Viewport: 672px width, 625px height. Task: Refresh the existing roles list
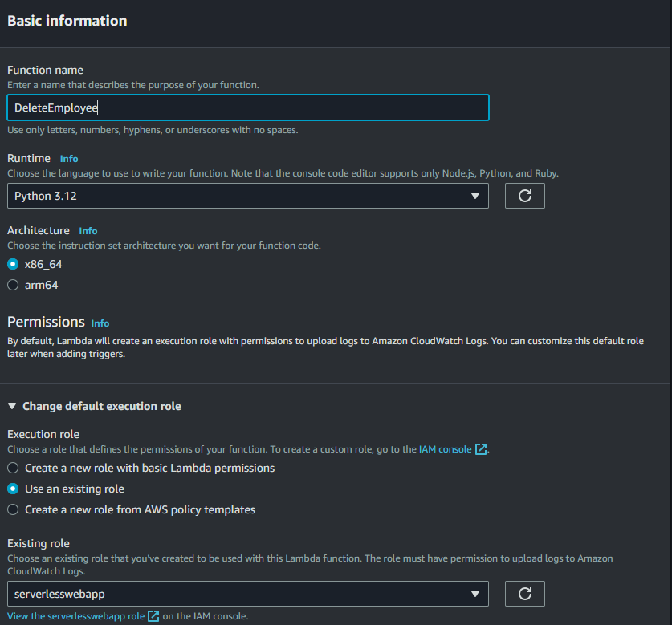pos(524,594)
